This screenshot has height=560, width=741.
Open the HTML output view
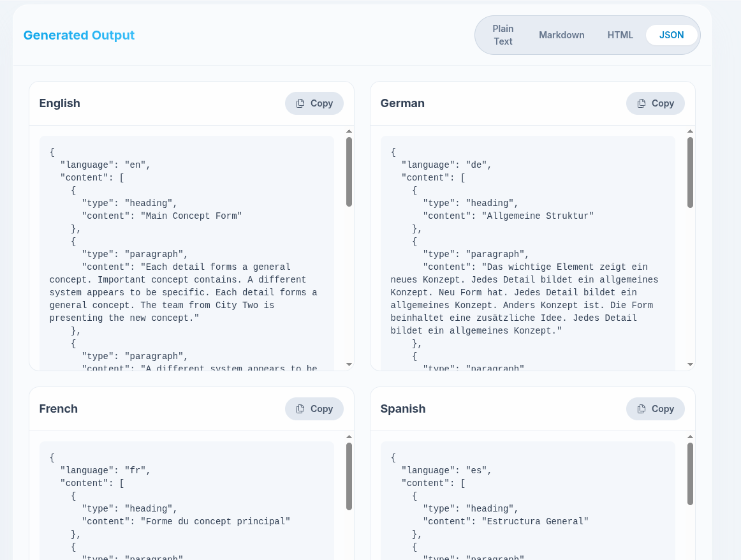[x=620, y=34]
